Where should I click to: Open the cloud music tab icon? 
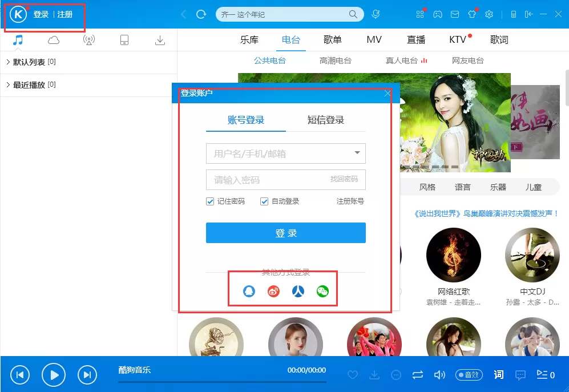[53, 40]
